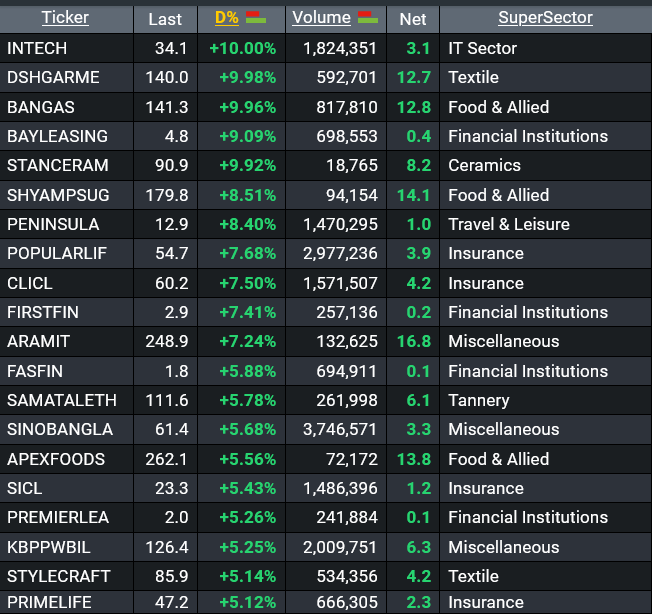Screen dimensions: 652x614
Task: Click the Volume column header text
Action: (321, 18)
